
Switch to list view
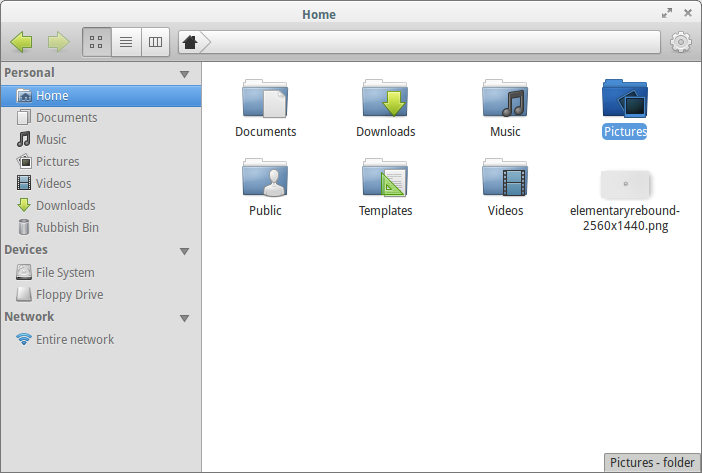pos(126,42)
